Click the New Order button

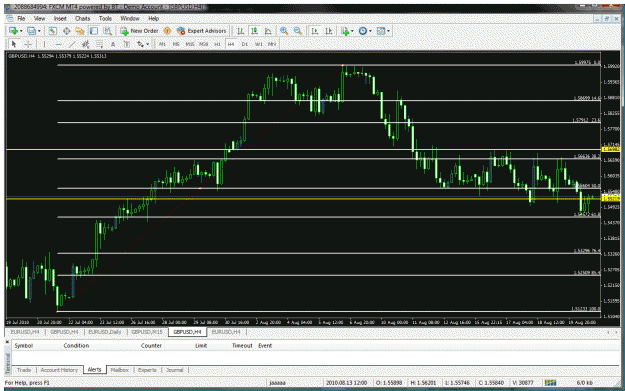(140, 31)
